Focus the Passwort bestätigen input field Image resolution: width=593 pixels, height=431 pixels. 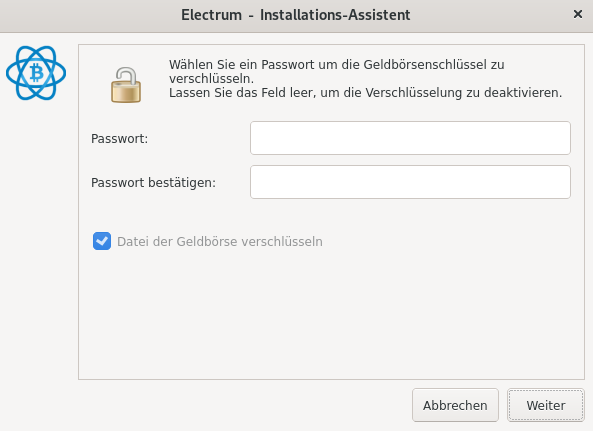coord(410,182)
